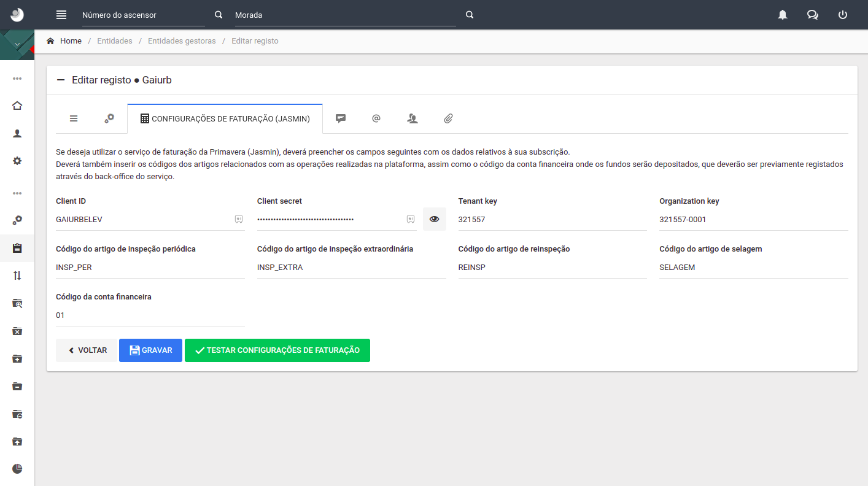Open the comments speech bubble tab

click(341, 118)
